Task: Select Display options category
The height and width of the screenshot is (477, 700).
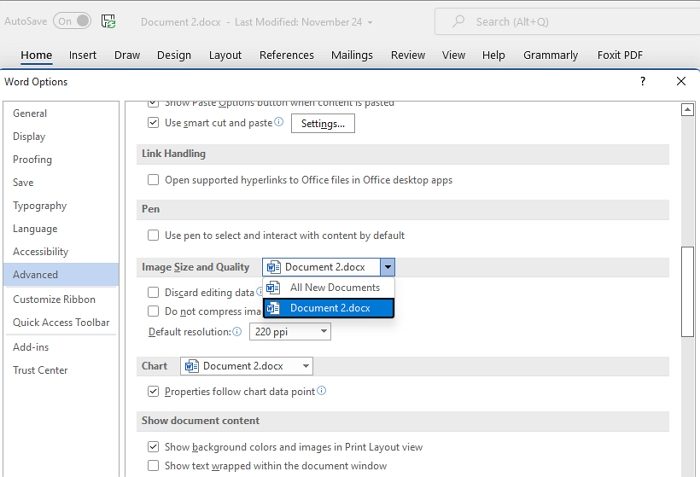Action: pyautogui.click(x=61, y=136)
